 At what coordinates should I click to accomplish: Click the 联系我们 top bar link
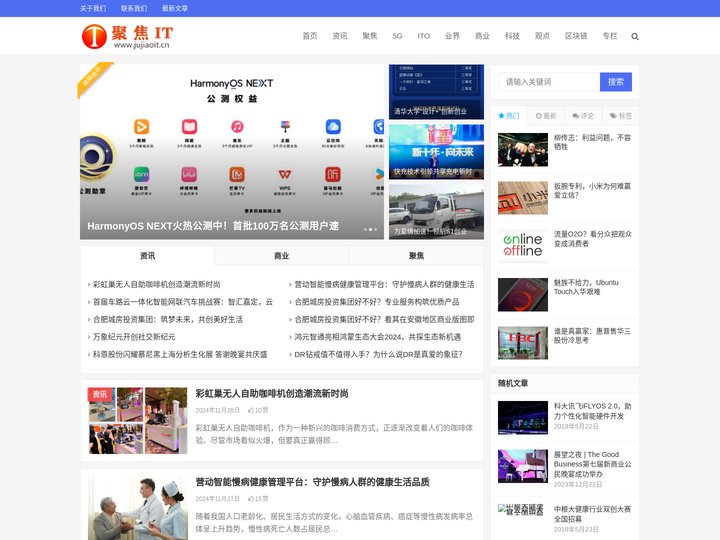[134, 8]
